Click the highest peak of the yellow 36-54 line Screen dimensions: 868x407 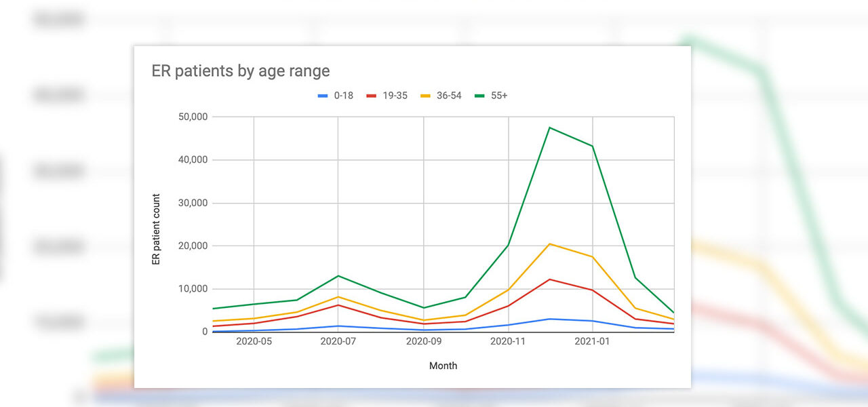(x=550, y=244)
